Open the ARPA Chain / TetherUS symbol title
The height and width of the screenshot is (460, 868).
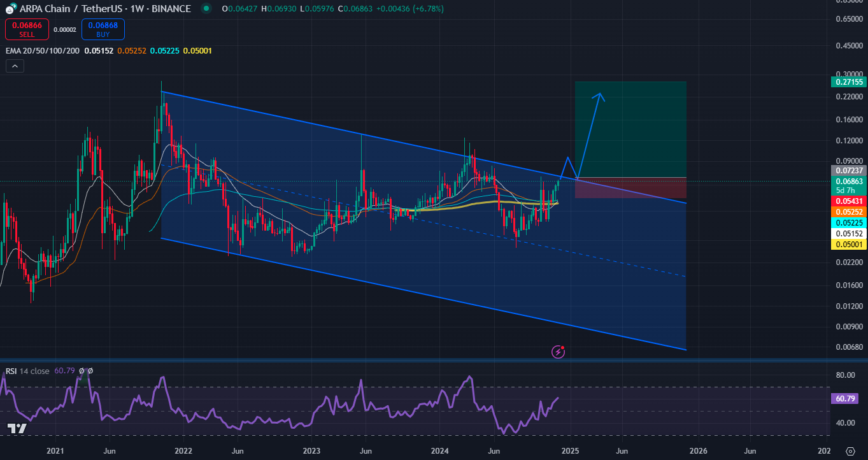tap(104, 8)
